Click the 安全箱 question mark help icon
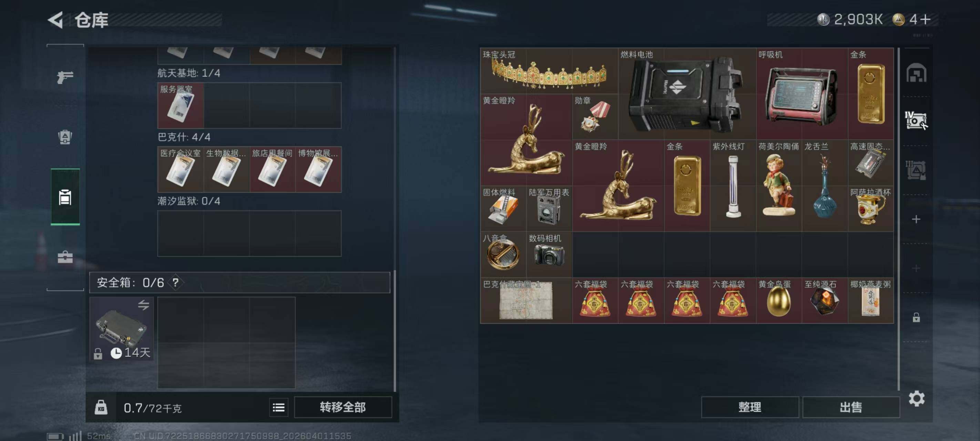This screenshot has height=441, width=980. pos(175,283)
